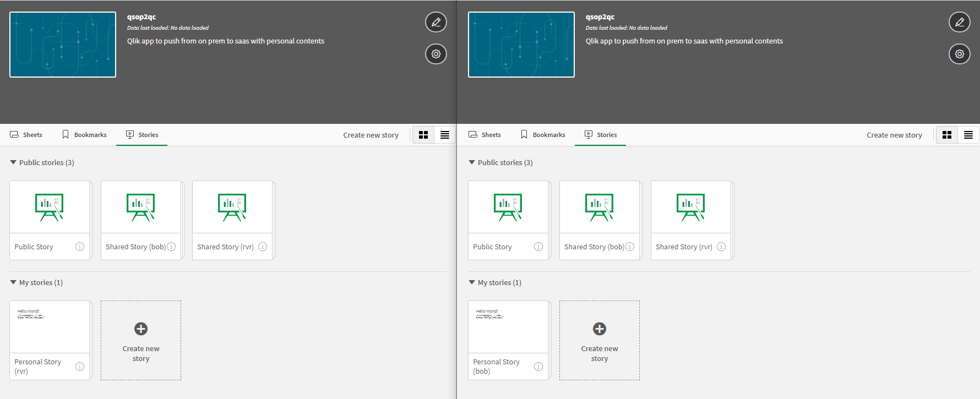Open the Sheets tab in right window
This screenshot has width=980, height=399.
coord(484,135)
